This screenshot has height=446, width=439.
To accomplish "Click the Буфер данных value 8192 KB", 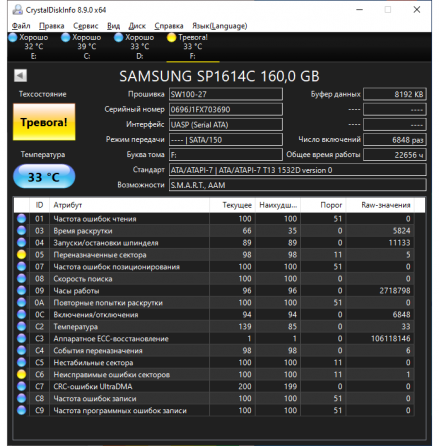I will click(395, 94).
